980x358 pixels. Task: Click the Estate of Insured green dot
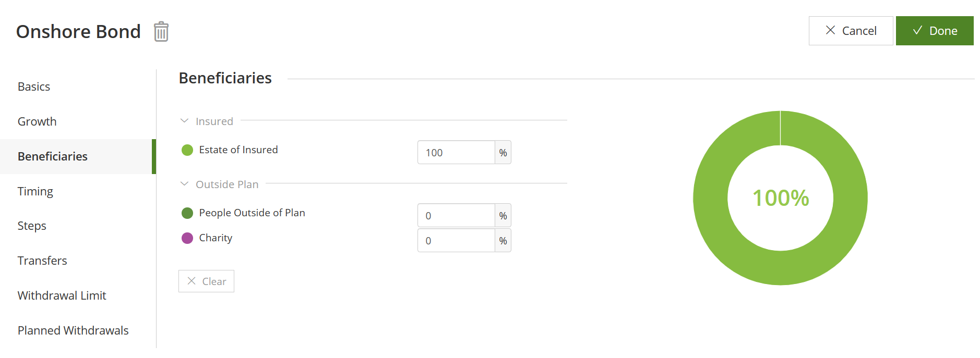click(187, 150)
